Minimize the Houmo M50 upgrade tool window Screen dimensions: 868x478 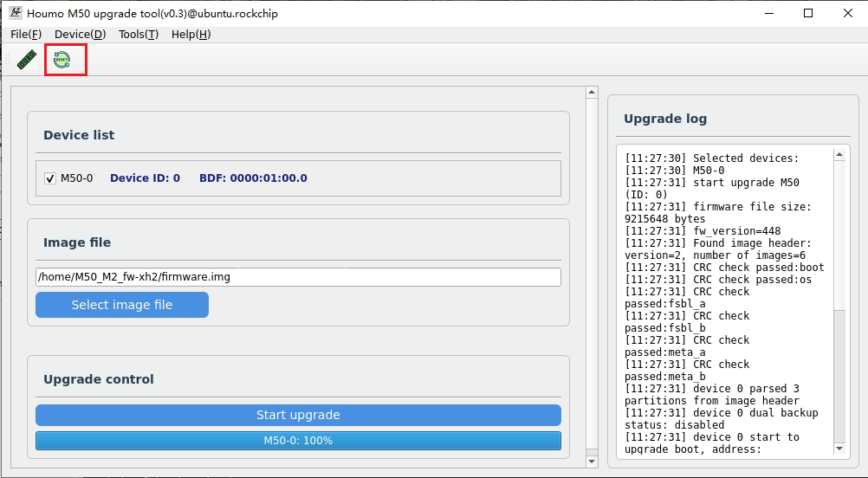[x=769, y=13]
